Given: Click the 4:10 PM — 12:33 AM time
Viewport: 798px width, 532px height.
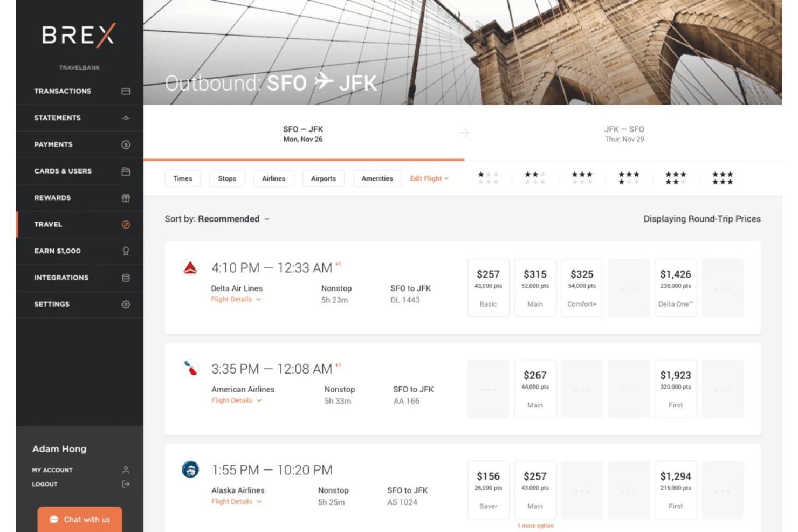Looking at the screenshot, I should [272, 268].
